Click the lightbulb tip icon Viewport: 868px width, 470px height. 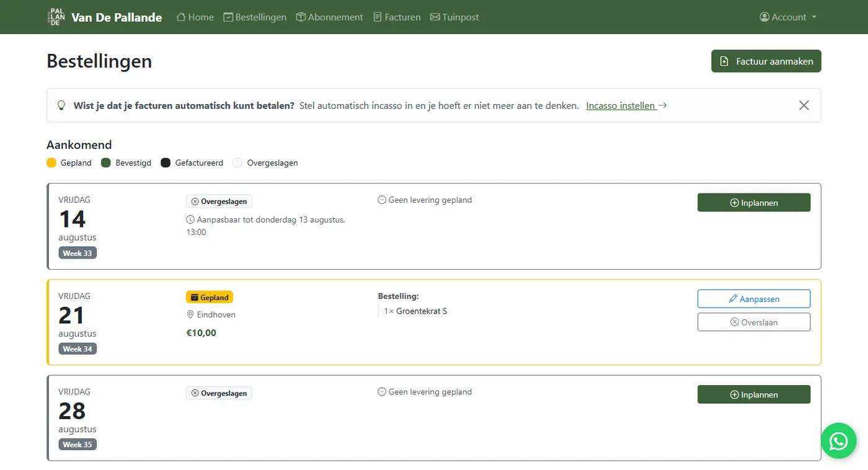pyautogui.click(x=61, y=105)
